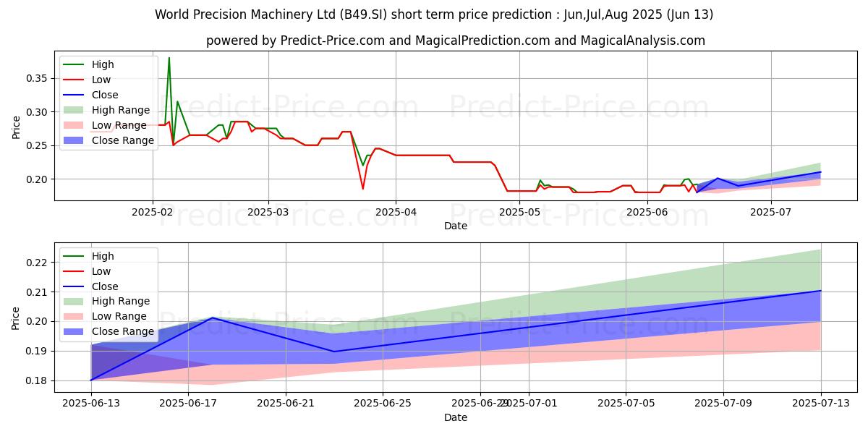Click the Low entry in bottom chart legend
Viewport: 868px width, 434px height.
tap(102, 271)
